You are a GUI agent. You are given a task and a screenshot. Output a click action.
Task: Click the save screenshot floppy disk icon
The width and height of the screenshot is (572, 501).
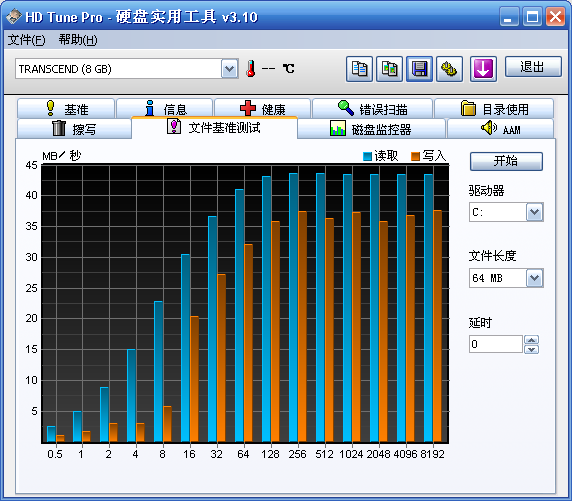(x=420, y=69)
